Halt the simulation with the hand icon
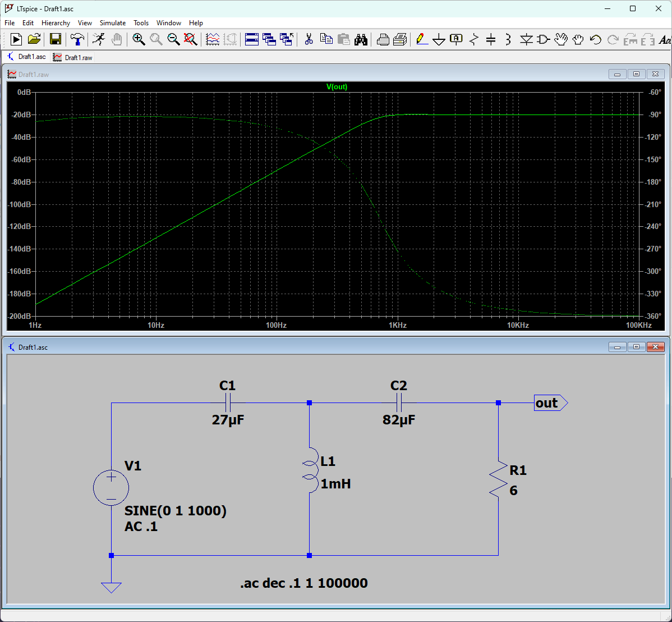The width and height of the screenshot is (672, 622). [x=117, y=39]
